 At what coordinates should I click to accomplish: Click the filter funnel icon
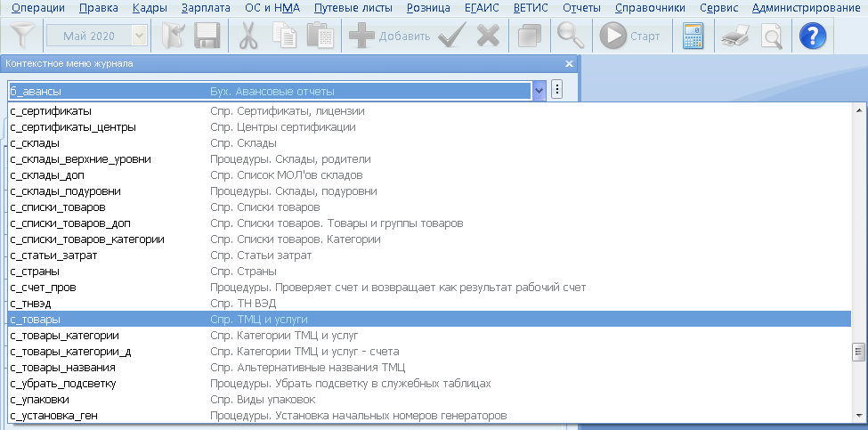[21, 37]
